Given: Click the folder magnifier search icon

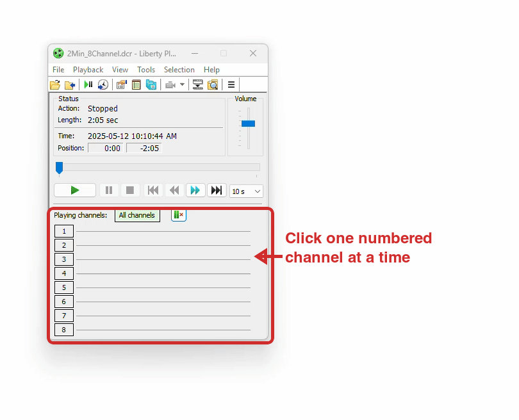Looking at the screenshot, I should pos(213,85).
